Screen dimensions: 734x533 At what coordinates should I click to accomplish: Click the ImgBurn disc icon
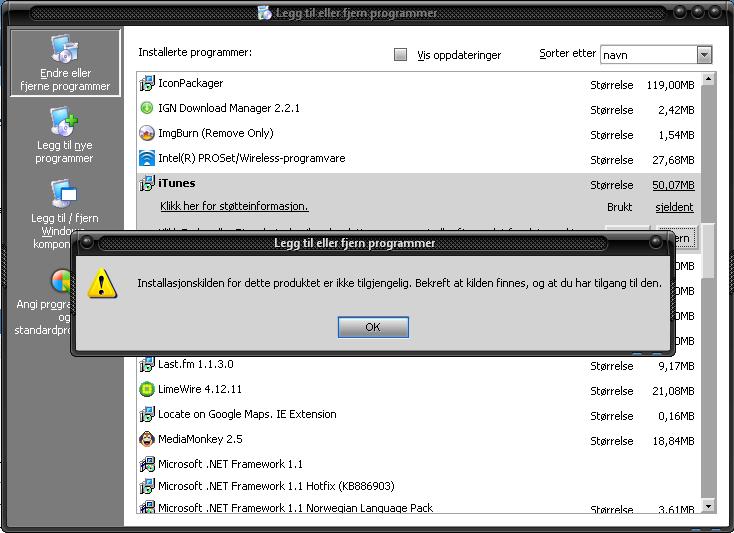147,133
